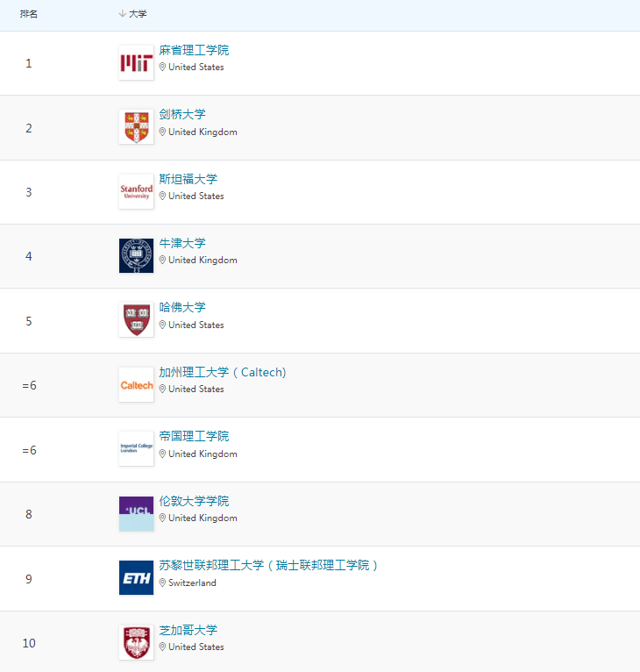Click rank number 10 cell
The width and height of the screenshot is (640, 672).
tap(29, 643)
